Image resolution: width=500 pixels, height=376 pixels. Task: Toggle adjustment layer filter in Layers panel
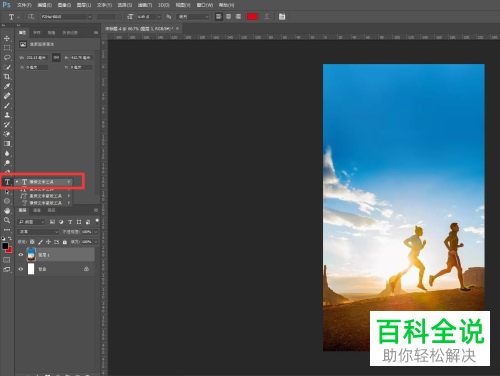pos(61,222)
